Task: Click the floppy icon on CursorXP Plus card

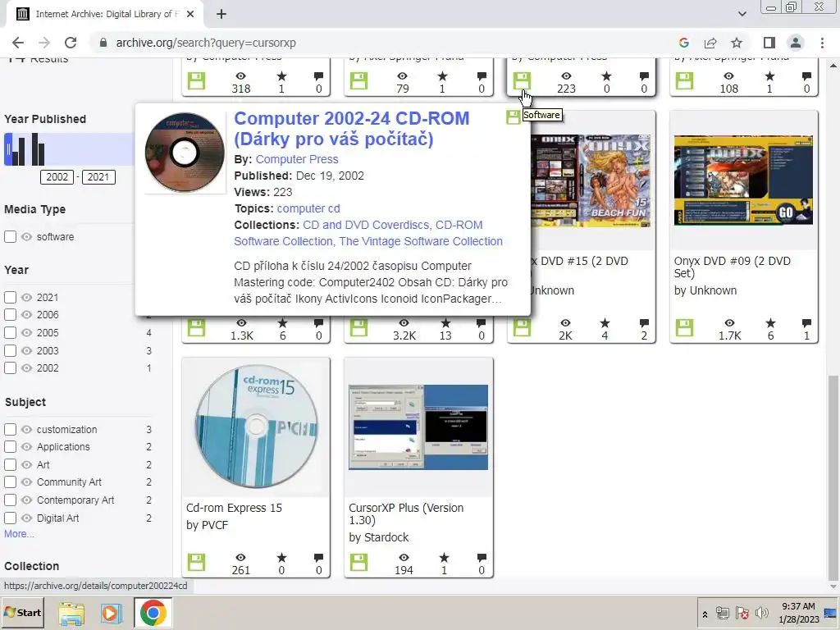Action: pyautogui.click(x=359, y=563)
